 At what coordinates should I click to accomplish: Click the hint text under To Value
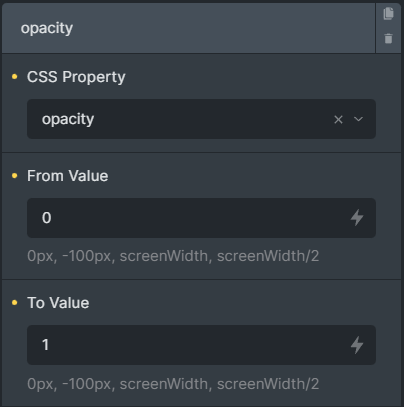coord(173,384)
